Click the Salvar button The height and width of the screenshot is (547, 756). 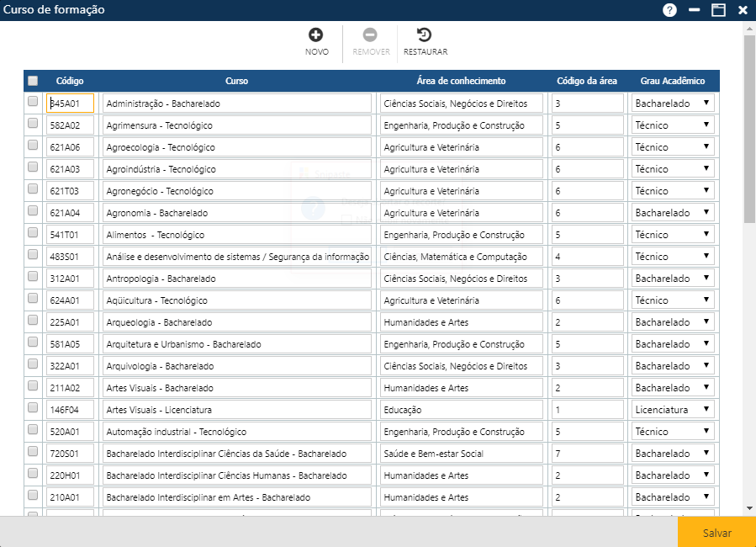click(x=716, y=533)
